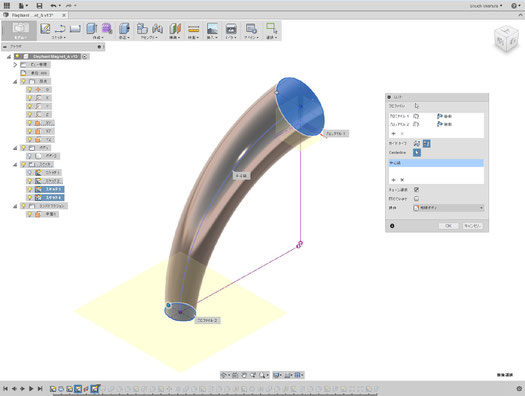Click the Insert image toolbar icon

(x=213, y=28)
